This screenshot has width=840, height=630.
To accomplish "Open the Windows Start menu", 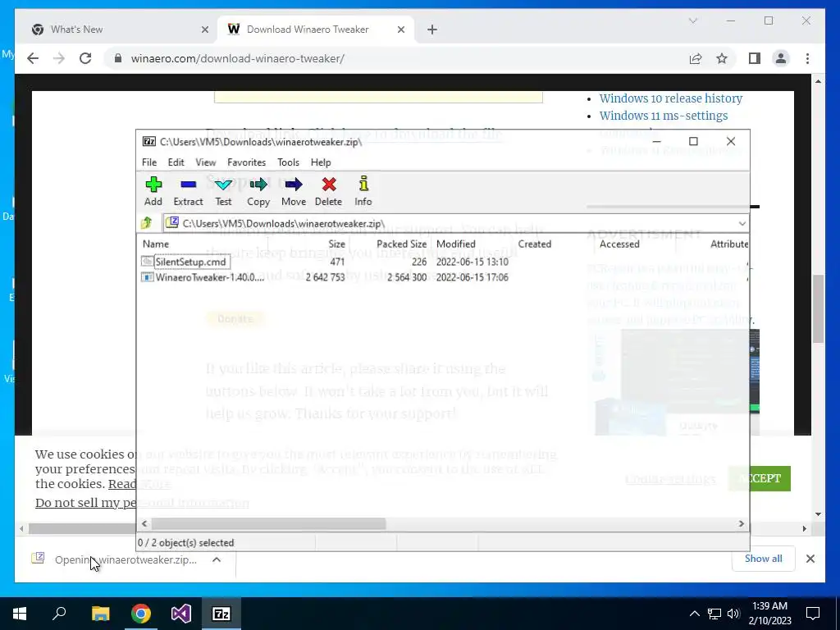I will click(20, 614).
